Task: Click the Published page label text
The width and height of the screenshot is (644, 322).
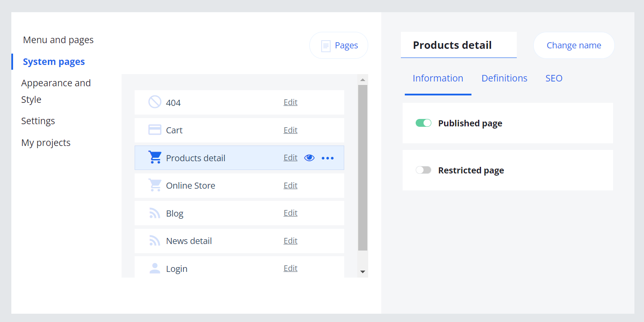Action: pyautogui.click(x=470, y=123)
